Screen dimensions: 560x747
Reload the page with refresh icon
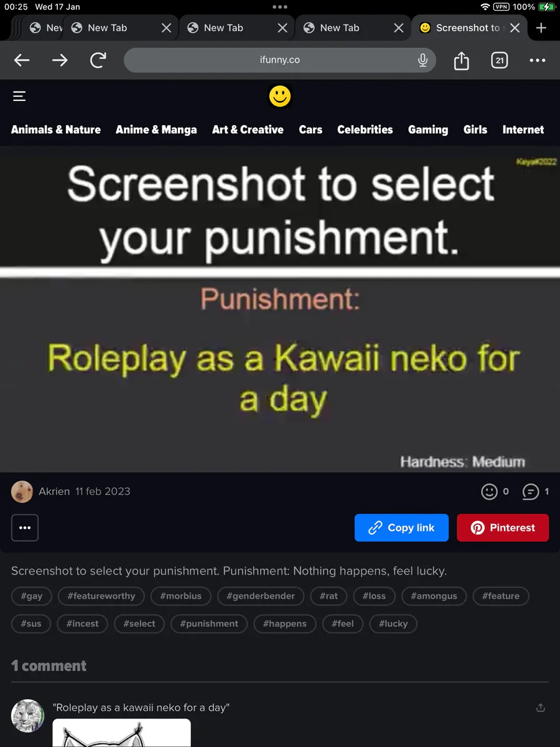coord(98,60)
